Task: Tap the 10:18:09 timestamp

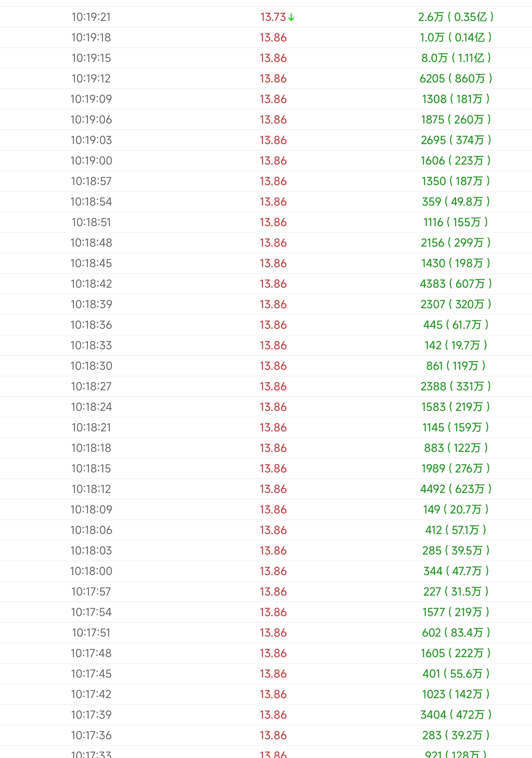Action: point(91,510)
